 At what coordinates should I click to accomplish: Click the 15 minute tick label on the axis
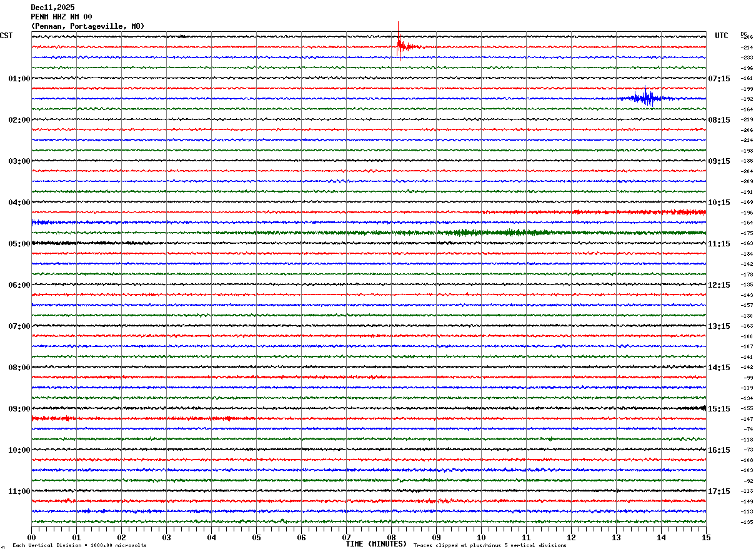click(706, 537)
